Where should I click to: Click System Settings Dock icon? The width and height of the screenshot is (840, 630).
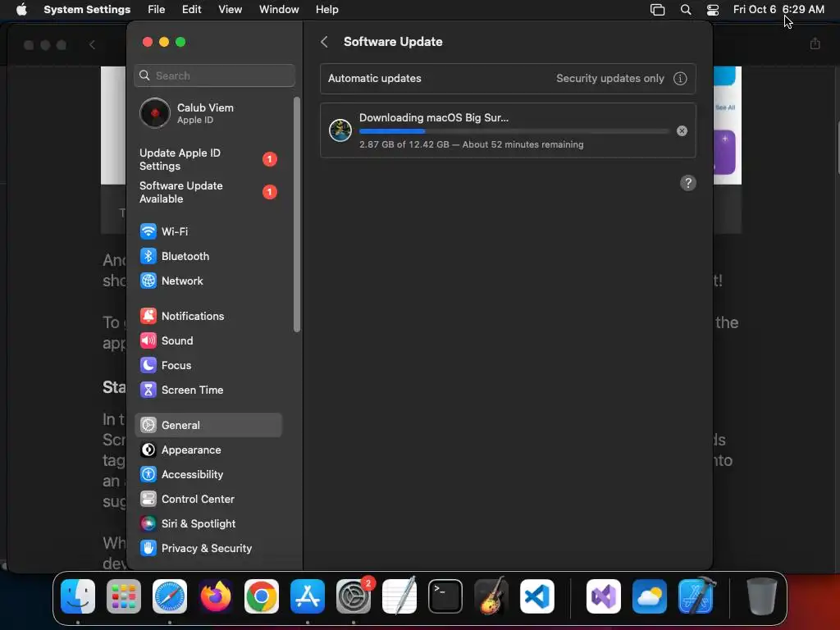click(354, 596)
